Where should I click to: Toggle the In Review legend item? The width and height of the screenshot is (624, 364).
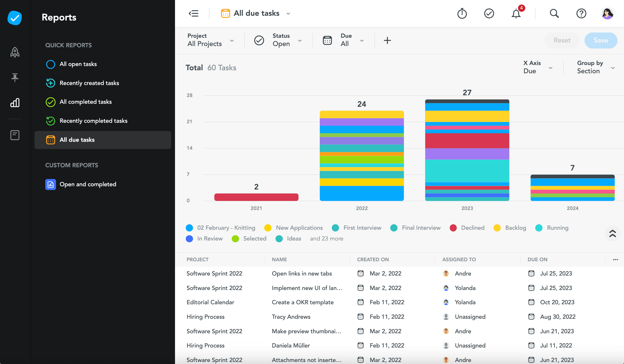point(209,238)
